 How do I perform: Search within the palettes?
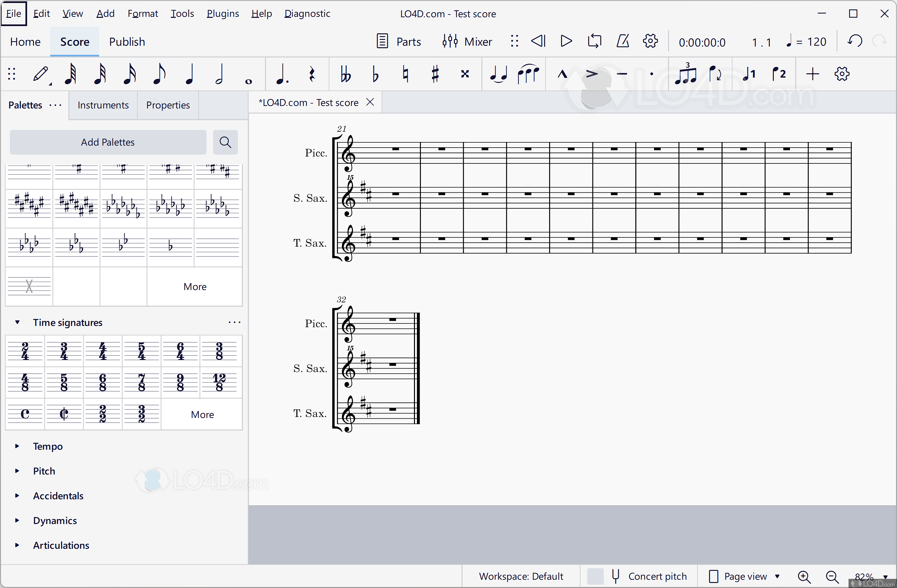click(225, 142)
